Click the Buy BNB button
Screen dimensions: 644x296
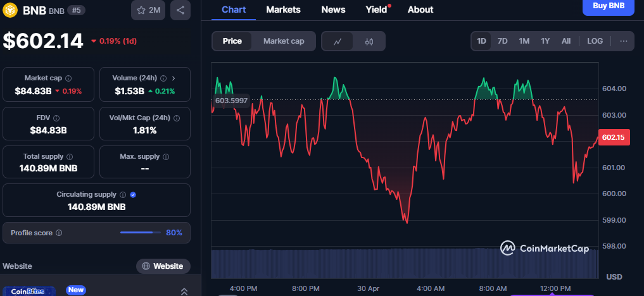point(609,6)
